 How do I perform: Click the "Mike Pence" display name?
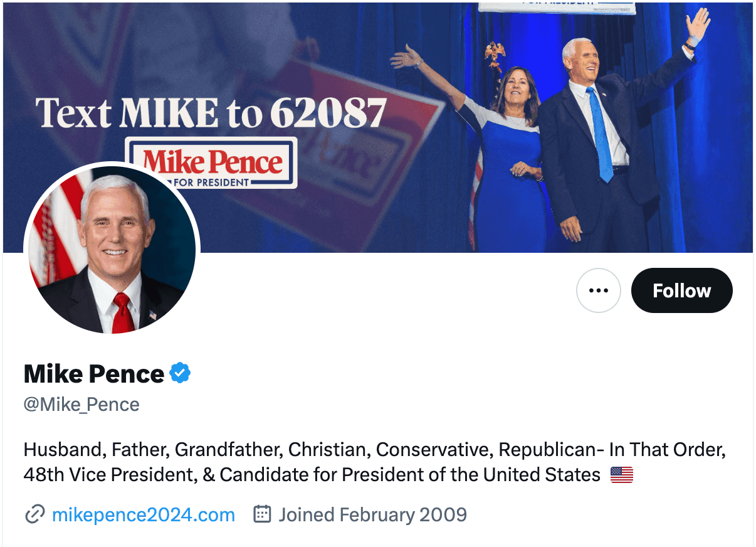click(x=94, y=374)
